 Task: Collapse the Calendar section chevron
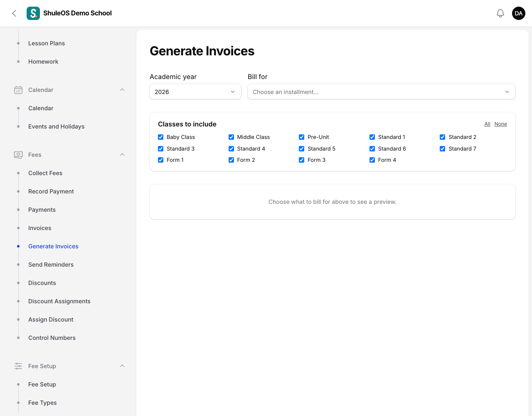[122, 90]
